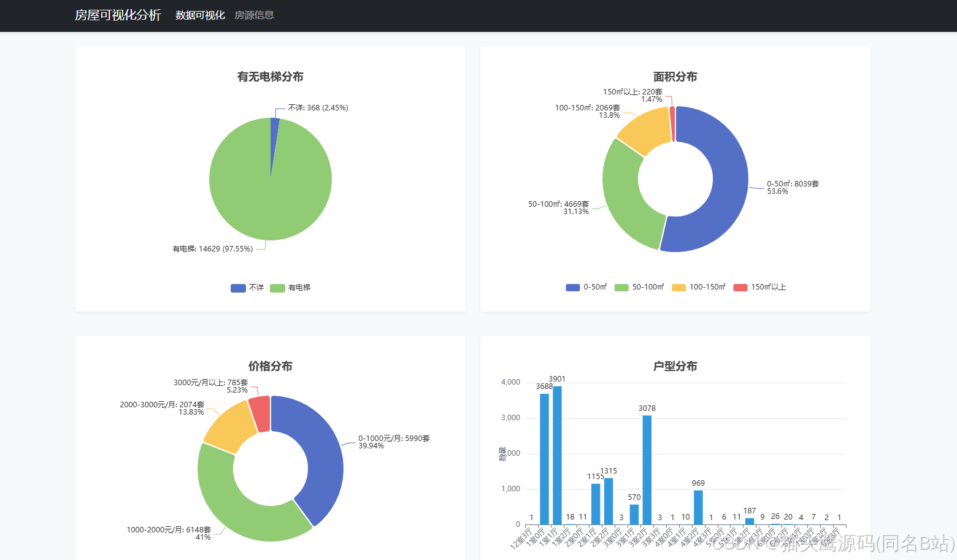Viewport: 957px width, 560px height.
Task: Click the bar value label 7
Action: click(813, 517)
